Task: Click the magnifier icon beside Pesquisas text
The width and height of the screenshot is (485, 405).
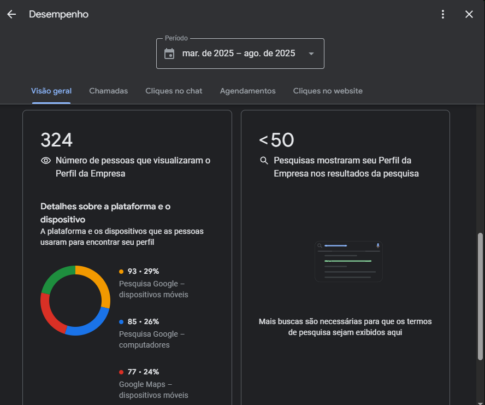Action: click(264, 161)
